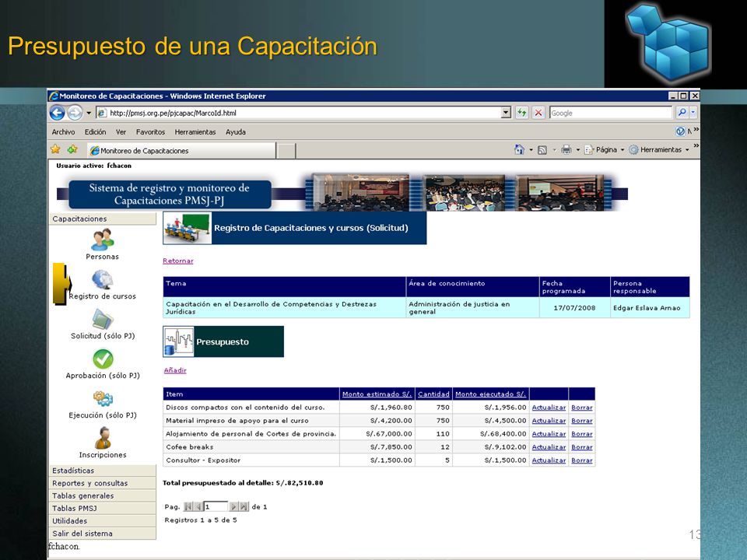Open the Personas icon in sidebar
This screenshot has width=747, height=560.
[x=103, y=239]
